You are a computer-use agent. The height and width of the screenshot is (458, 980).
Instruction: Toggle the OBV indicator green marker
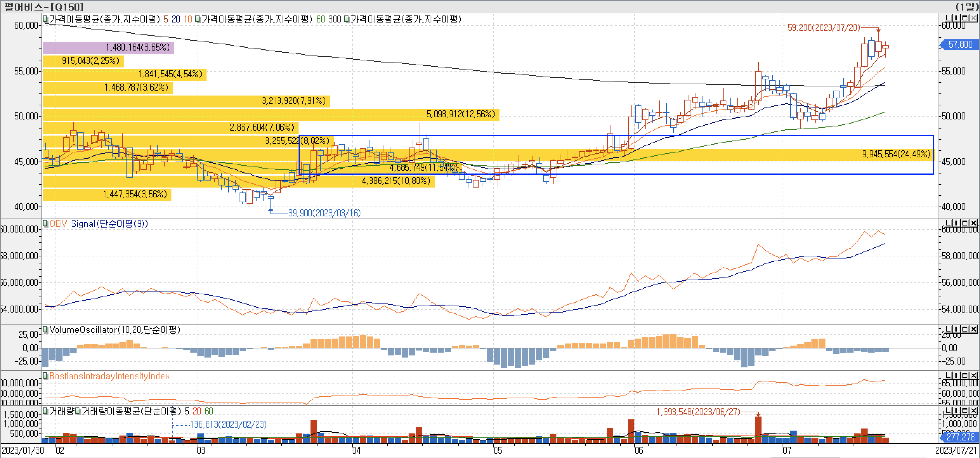point(45,223)
